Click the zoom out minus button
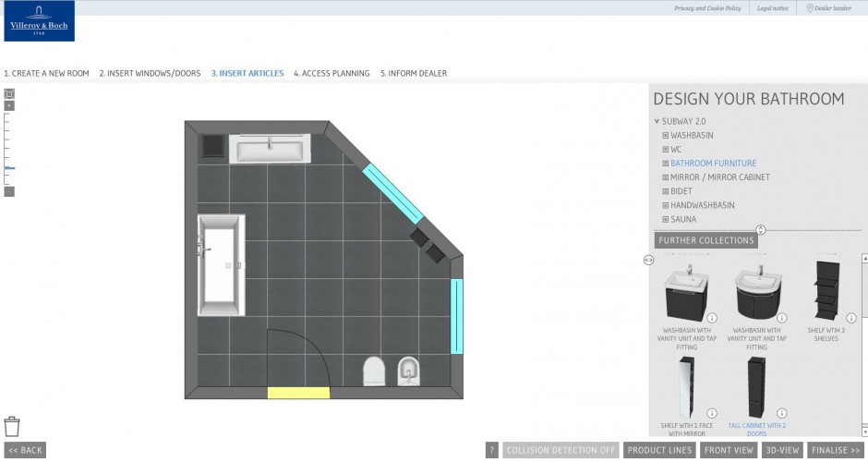868x462 pixels. click(x=9, y=191)
